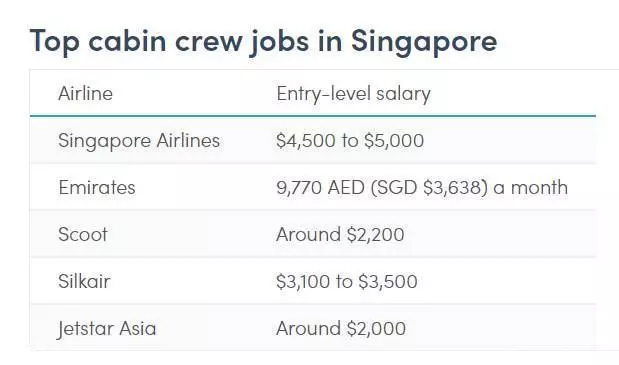Screen dimensions: 619x365
Task: Select the Silkair airline cell
Action: [x=84, y=281]
